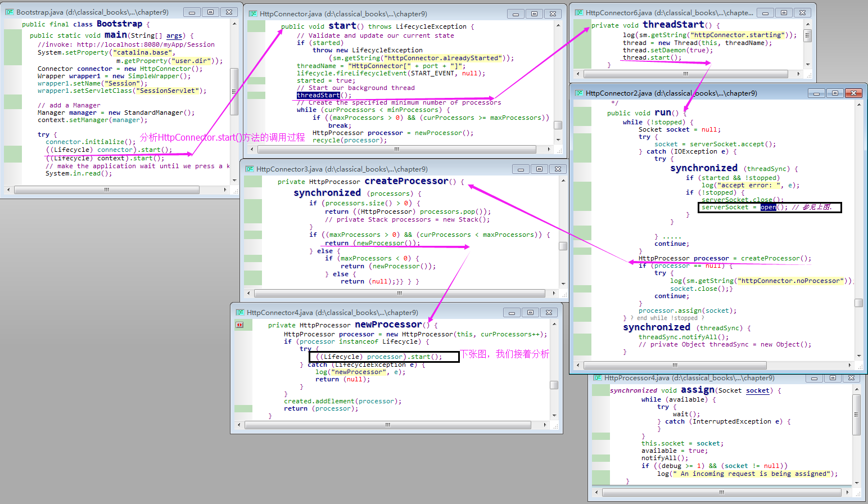Screen dimensions: 868x504
Task: Click the down scroll arrow in HttpConnector2.java
Action: pyautogui.click(x=858, y=355)
